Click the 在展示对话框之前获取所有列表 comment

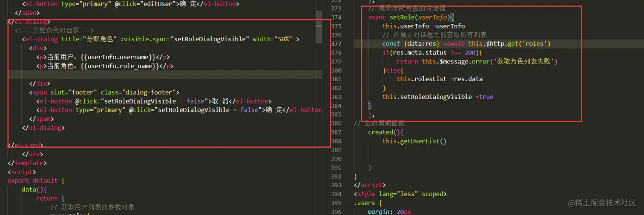pos(434,35)
